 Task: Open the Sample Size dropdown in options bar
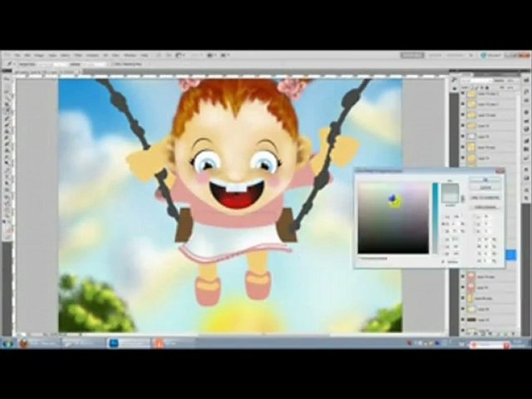coord(53,64)
